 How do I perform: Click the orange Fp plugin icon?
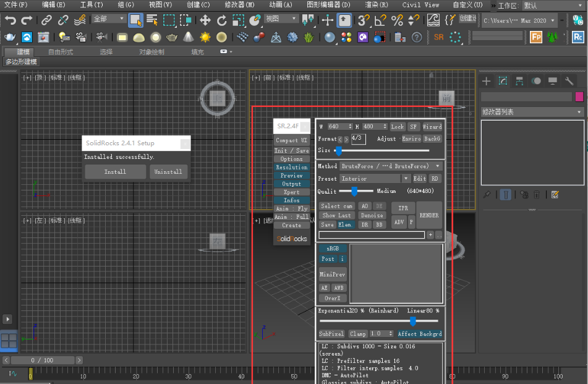tap(536, 37)
